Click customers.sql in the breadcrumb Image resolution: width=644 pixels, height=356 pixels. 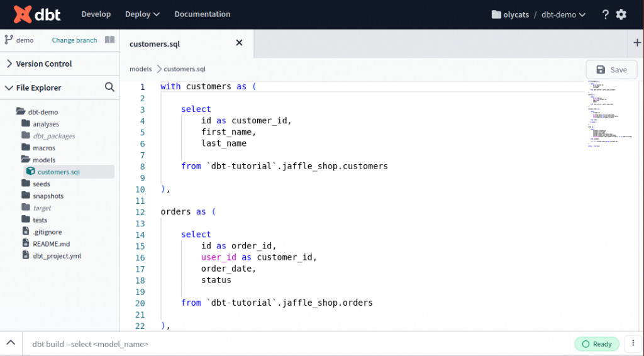pos(184,69)
